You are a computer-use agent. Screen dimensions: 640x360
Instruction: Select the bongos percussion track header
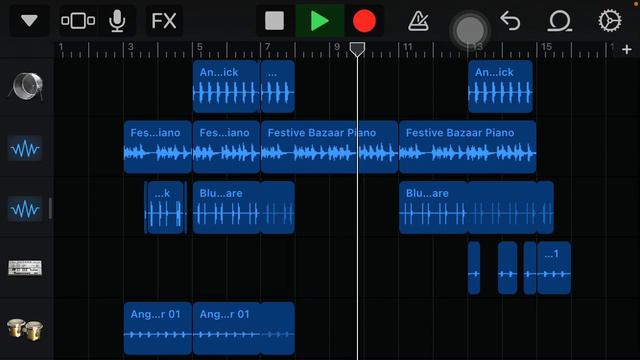coord(25,329)
